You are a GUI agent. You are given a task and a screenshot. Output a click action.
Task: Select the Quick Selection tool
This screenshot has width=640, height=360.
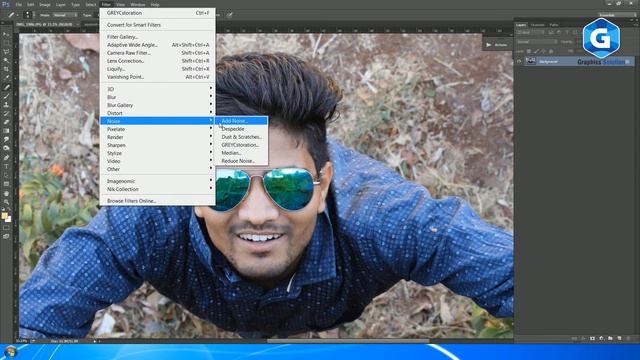point(6,60)
